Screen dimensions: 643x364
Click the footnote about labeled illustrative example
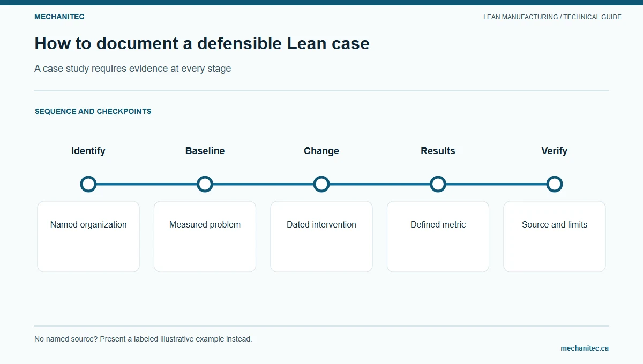point(143,339)
